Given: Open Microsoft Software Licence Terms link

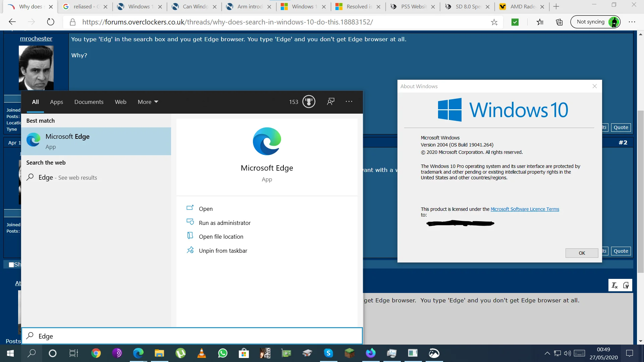Looking at the screenshot, I should tap(525, 209).
